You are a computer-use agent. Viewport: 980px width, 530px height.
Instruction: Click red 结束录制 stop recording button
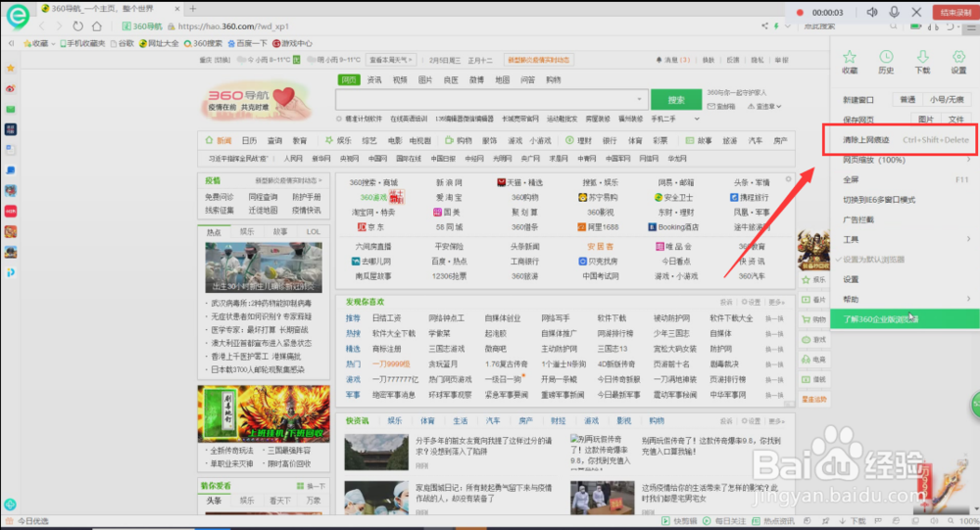pos(955,13)
